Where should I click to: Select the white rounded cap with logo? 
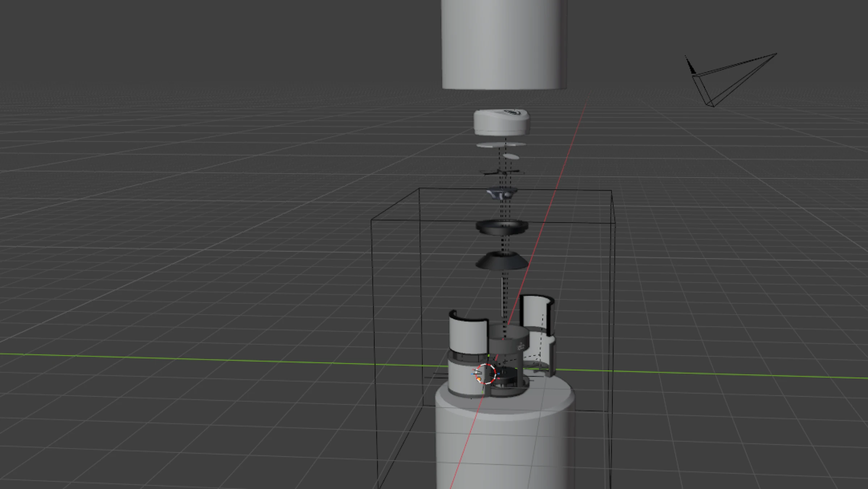502,123
